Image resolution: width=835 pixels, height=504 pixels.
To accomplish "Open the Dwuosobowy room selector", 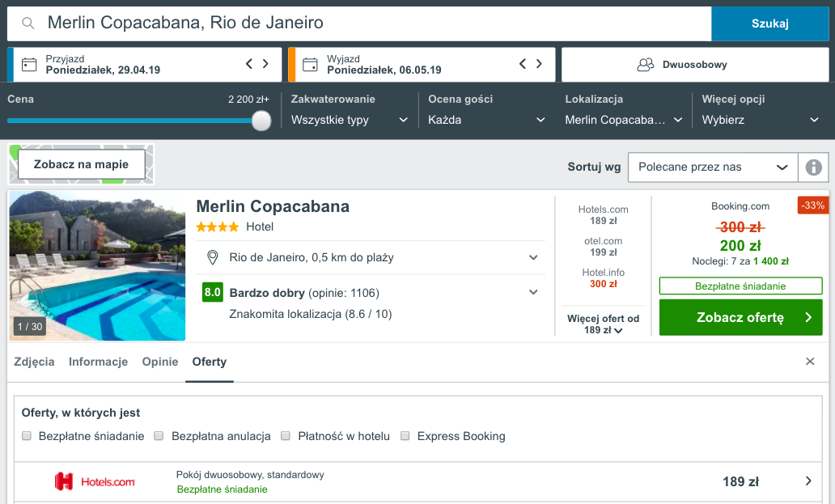I will point(695,65).
